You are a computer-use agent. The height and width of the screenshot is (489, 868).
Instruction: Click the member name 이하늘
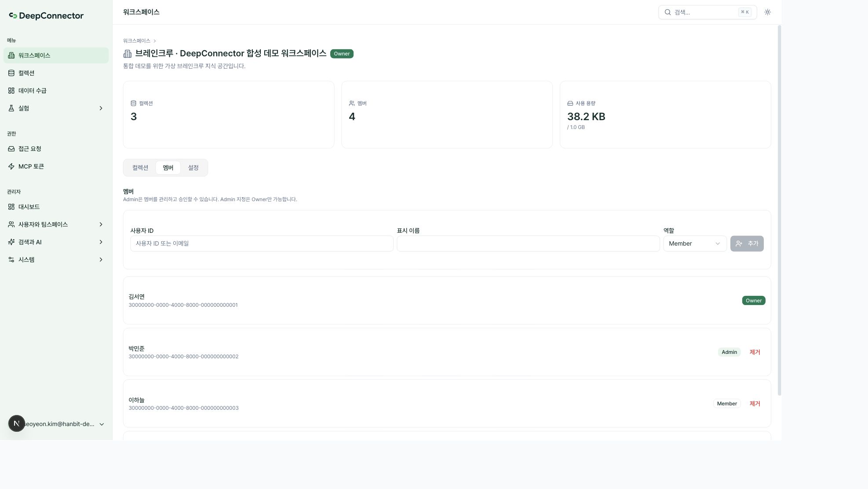click(x=137, y=400)
